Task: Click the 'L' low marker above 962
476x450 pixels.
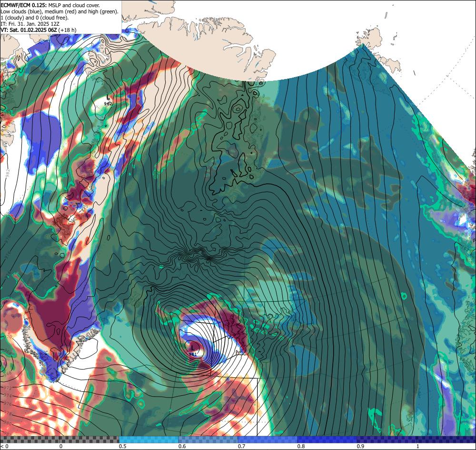Action: [108, 98]
